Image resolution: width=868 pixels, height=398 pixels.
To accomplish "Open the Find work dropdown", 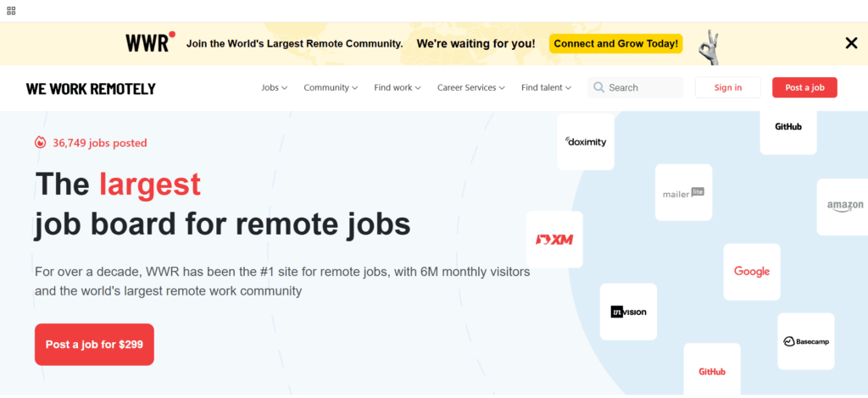I will pyautogui.click(x=398, y=87).
